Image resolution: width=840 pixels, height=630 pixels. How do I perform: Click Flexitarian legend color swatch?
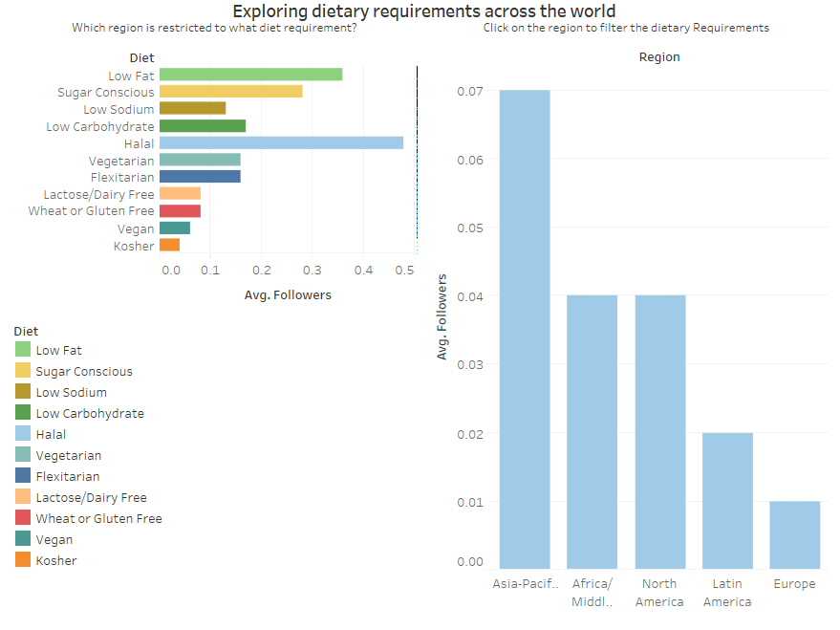23,475
